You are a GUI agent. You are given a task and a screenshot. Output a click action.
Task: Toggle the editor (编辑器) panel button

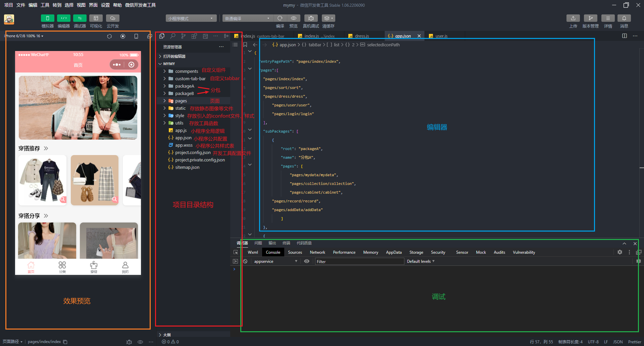64,18
